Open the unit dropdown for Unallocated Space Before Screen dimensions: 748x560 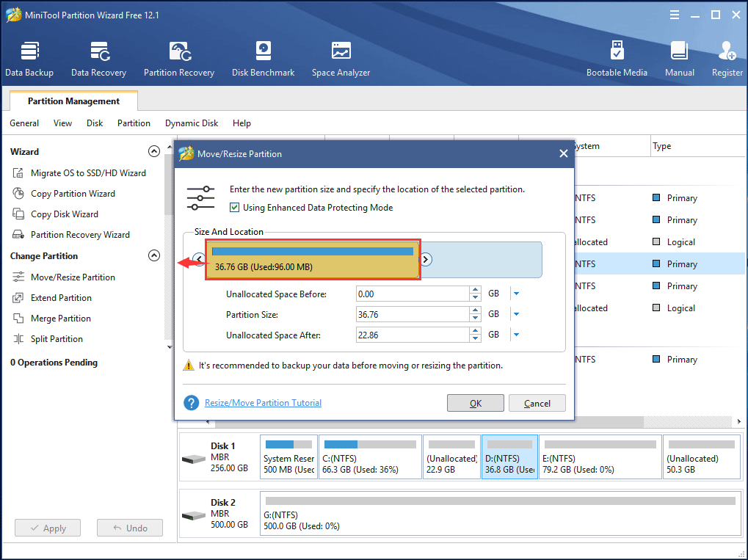[516, 294]
